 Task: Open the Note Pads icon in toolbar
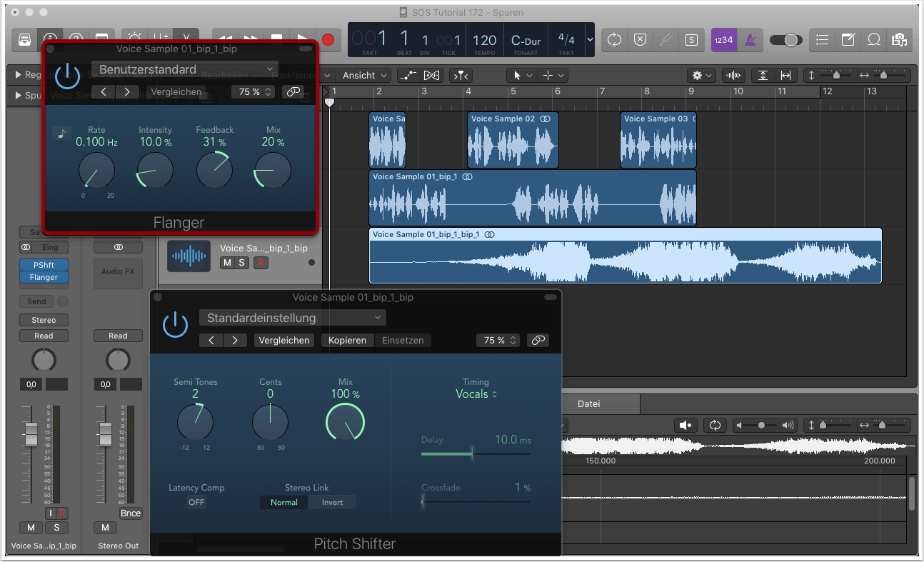pos(848,40)
